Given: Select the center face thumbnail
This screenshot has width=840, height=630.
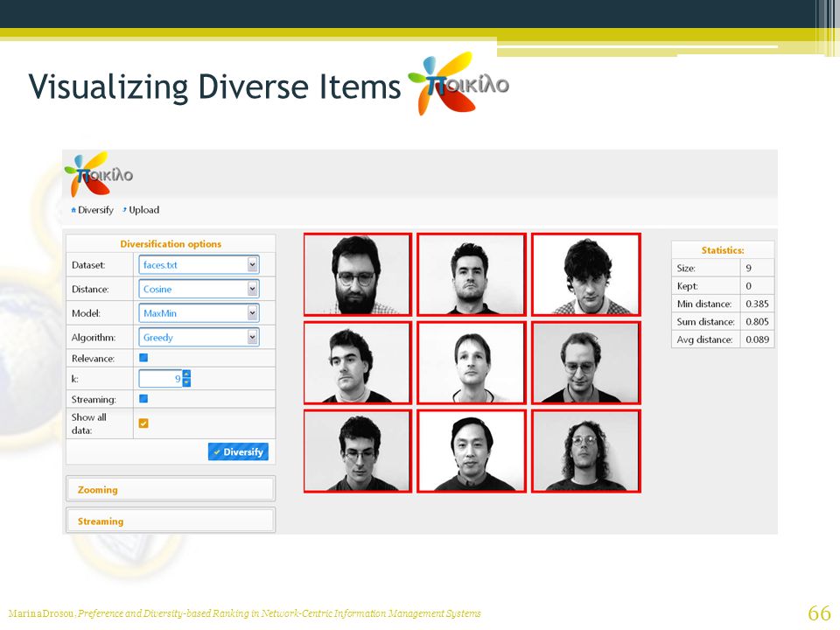Looking at the screenshot, I should tap(472, 362).
